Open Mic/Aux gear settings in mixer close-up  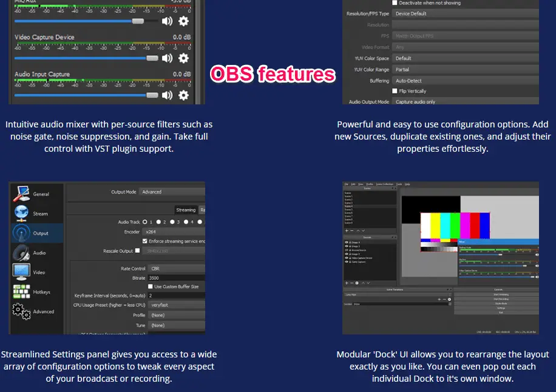183,21
